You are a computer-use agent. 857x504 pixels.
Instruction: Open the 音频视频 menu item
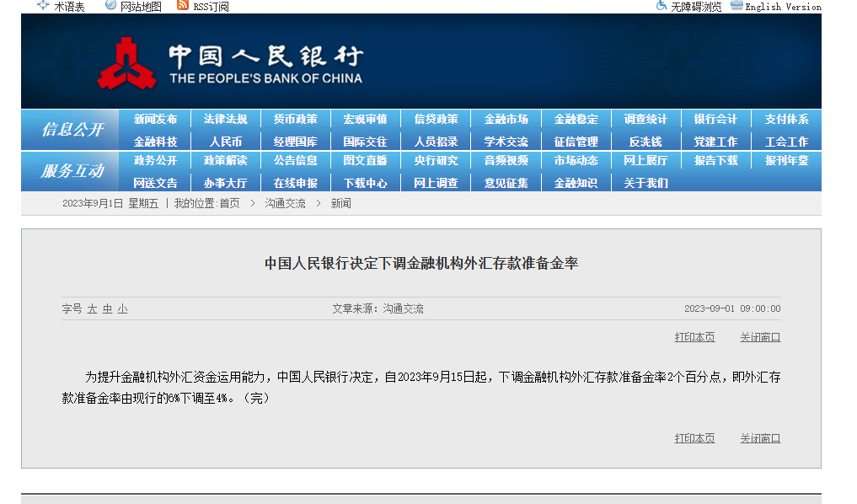tap(506, 161)
